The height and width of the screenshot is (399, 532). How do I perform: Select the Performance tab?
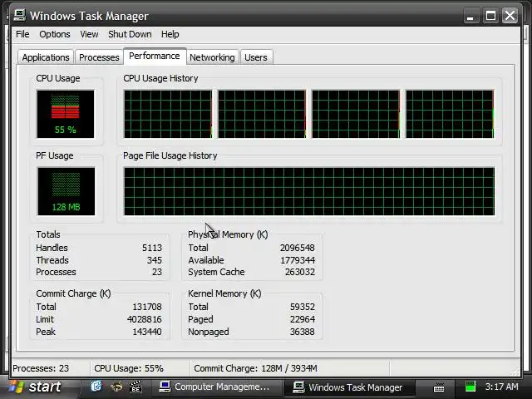click(x=155, y=56)
